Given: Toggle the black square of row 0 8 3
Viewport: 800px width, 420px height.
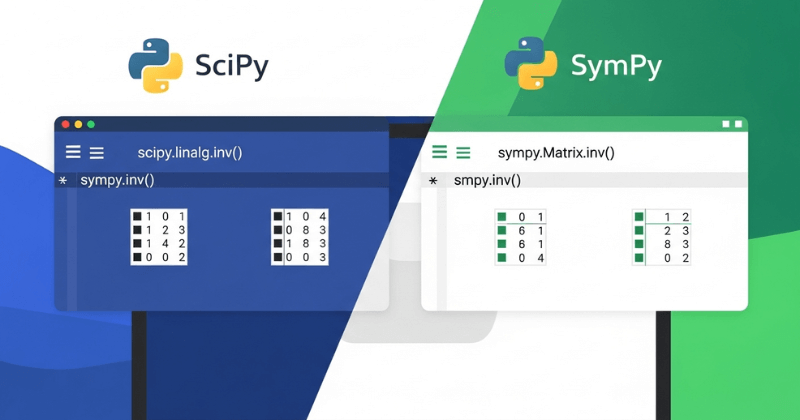Looking at the screenshot, I should [x=278, y=230].
